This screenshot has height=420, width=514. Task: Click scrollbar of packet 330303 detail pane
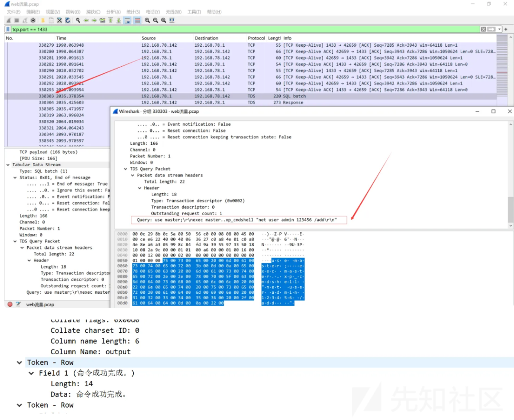tap(510, 175)
